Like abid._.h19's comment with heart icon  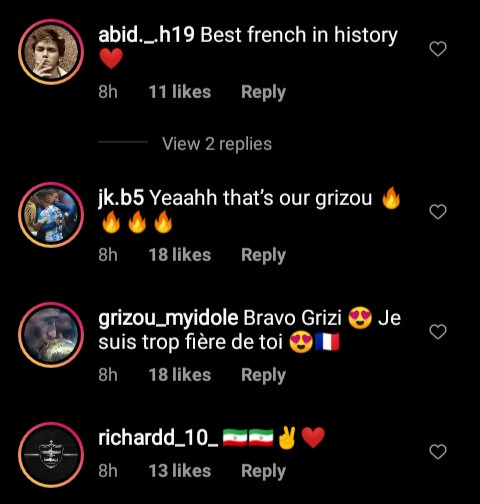point(438,49)
